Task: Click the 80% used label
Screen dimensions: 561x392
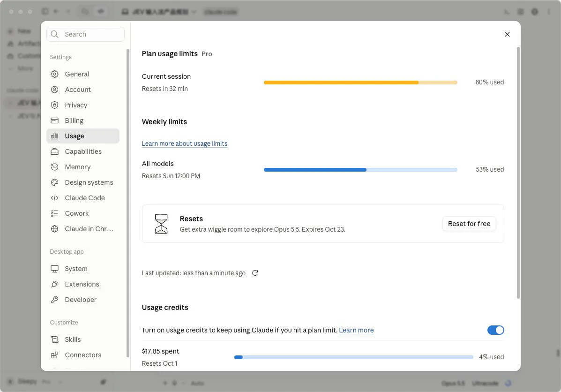Action: (489, 83)
